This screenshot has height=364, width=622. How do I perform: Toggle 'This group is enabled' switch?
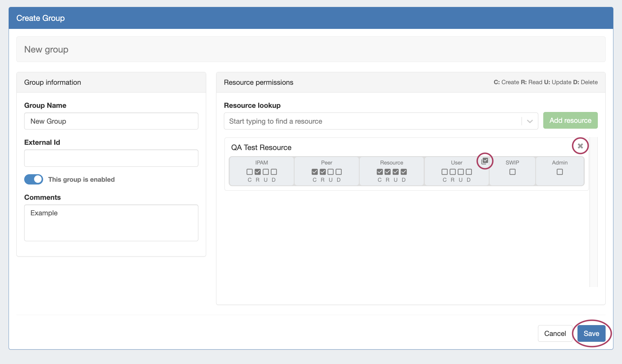(34, 179)
